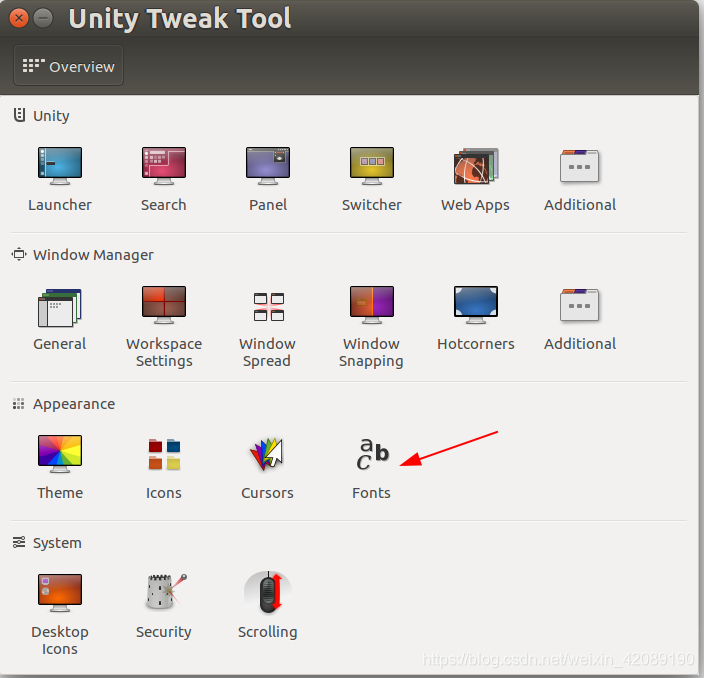The height and width of the screenshot is (678, 704).
Task: Click the Overview toolbar button
Action: [68, 66]
